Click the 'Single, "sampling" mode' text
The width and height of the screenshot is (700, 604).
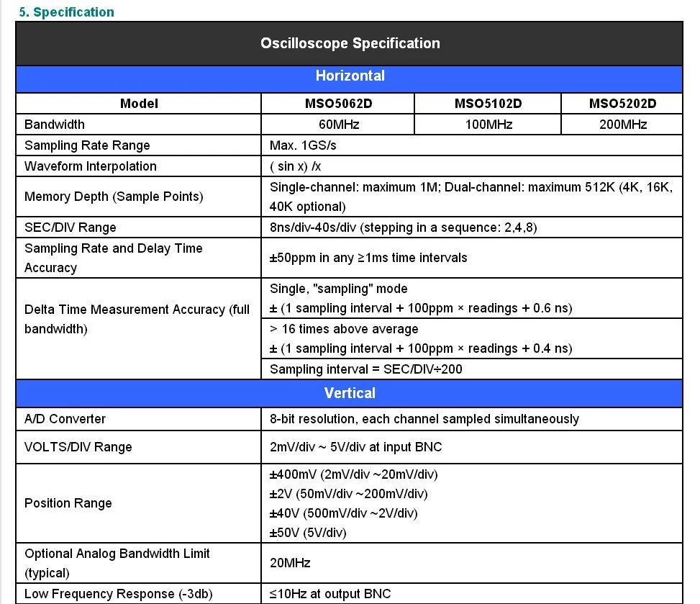[338, 289]
